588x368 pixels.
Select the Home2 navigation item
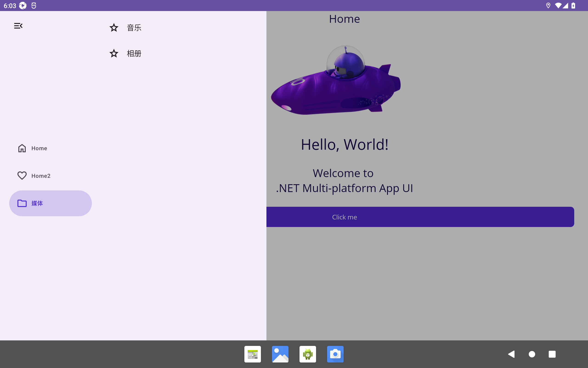[x=51, y=175]
